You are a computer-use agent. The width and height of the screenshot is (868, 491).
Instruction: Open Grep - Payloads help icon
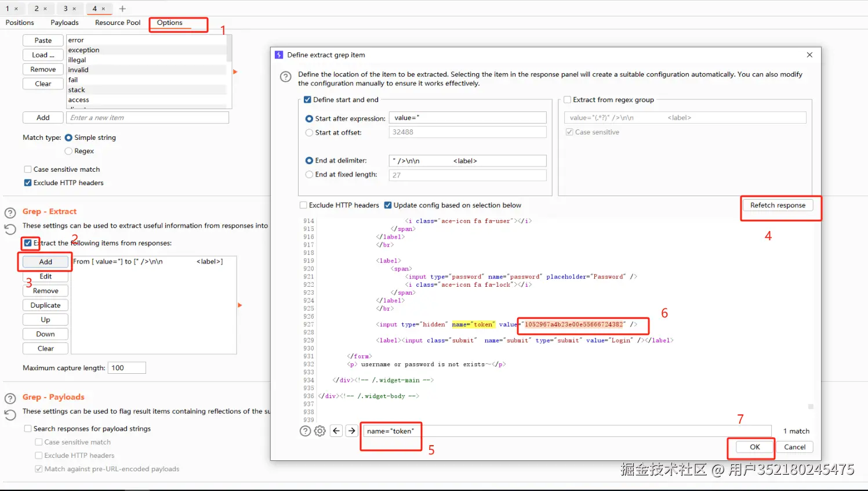pyautogui.click(x=10, y=398)
